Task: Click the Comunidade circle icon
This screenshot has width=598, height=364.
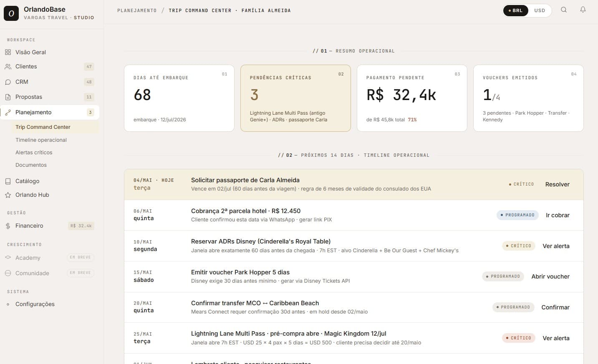Action: click(x=8, y=273)
